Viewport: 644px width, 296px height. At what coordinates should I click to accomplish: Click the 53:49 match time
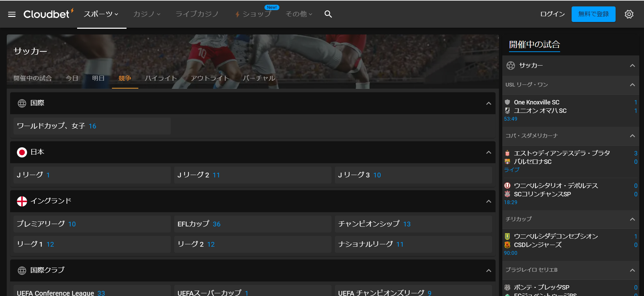(x=511, y=119)
